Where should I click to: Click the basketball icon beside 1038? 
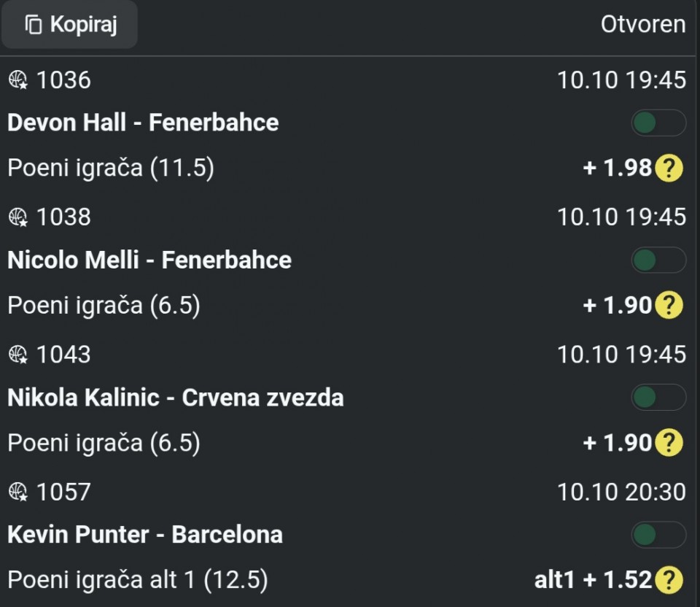pyautogui.click(x=17, y=217)
